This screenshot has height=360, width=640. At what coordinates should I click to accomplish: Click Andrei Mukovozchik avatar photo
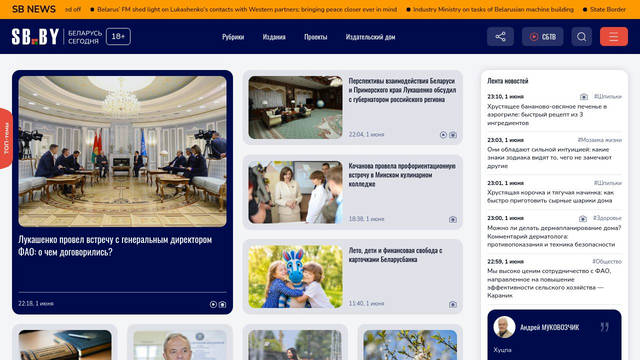click(x=504, y=327)
